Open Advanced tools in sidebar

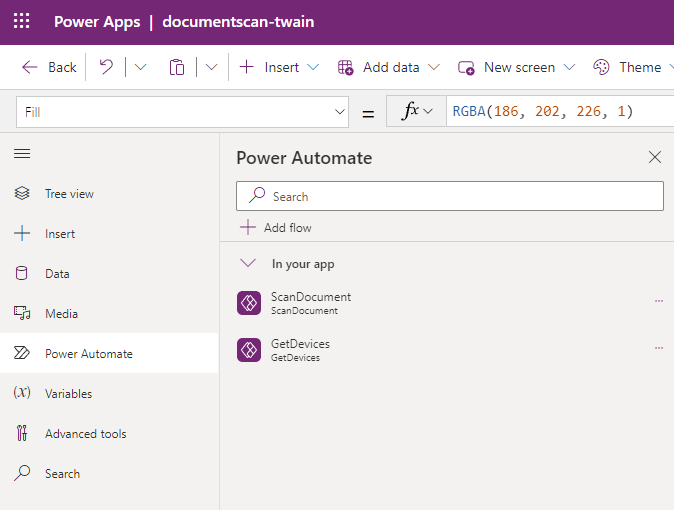85,434
